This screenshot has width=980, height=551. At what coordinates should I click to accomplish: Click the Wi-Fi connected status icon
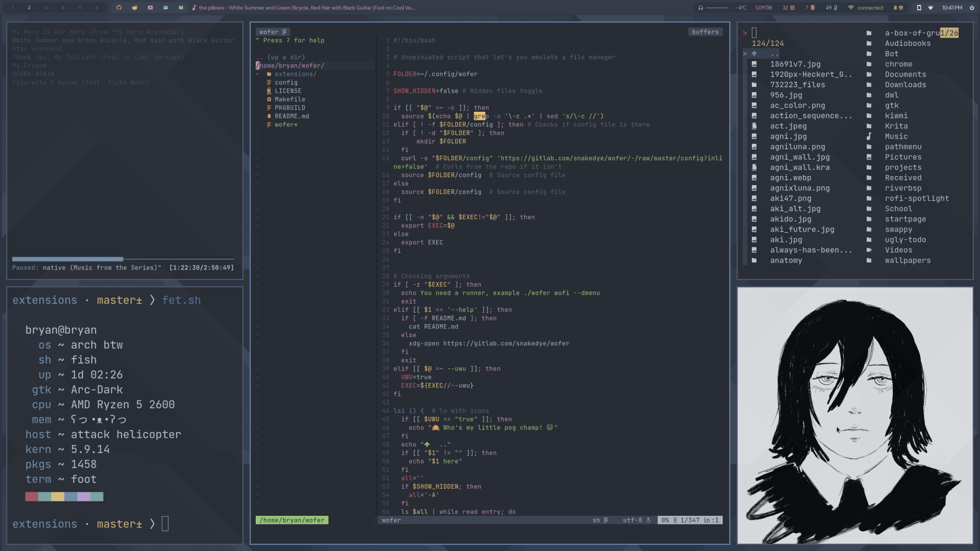[851, 8]
